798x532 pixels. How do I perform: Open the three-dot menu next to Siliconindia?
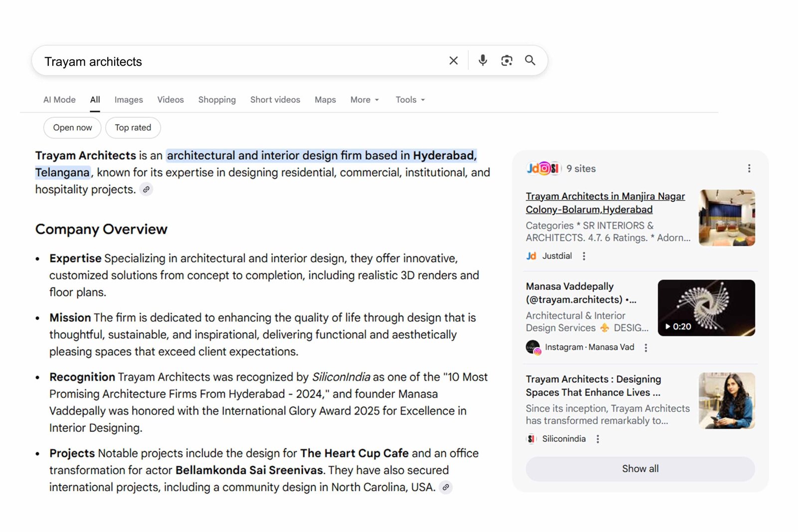point(598,439)
